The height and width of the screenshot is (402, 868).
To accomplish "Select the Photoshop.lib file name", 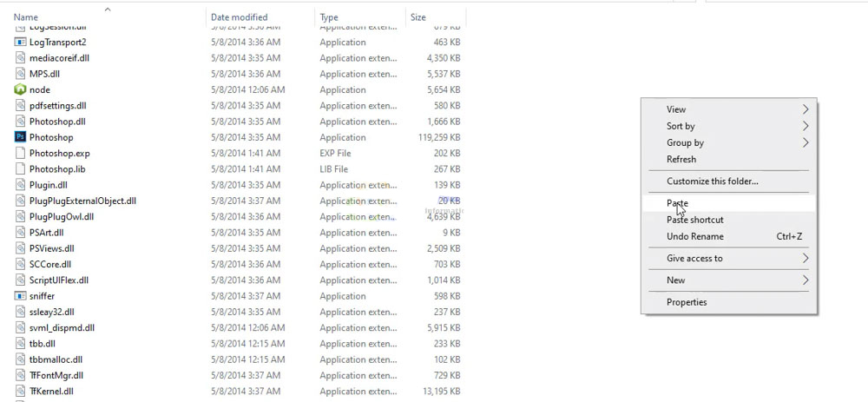I will click(57, 169).
